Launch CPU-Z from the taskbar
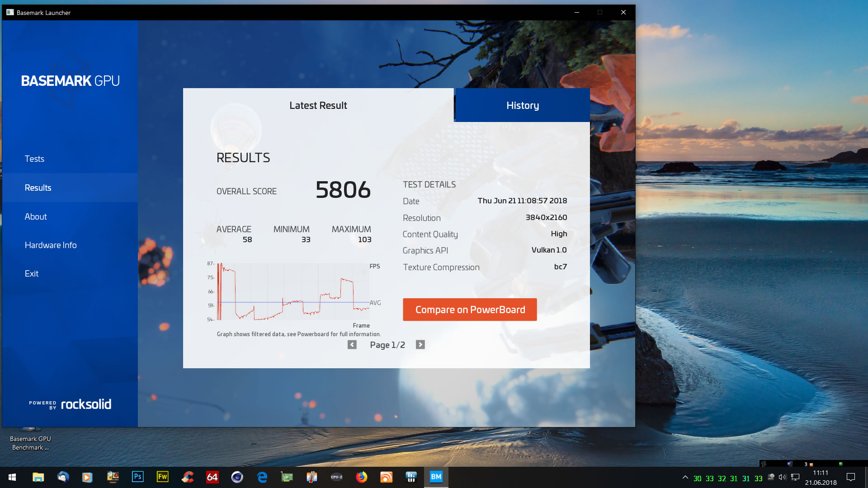Viewport: 868px width, 488px height. pos(336,477)
